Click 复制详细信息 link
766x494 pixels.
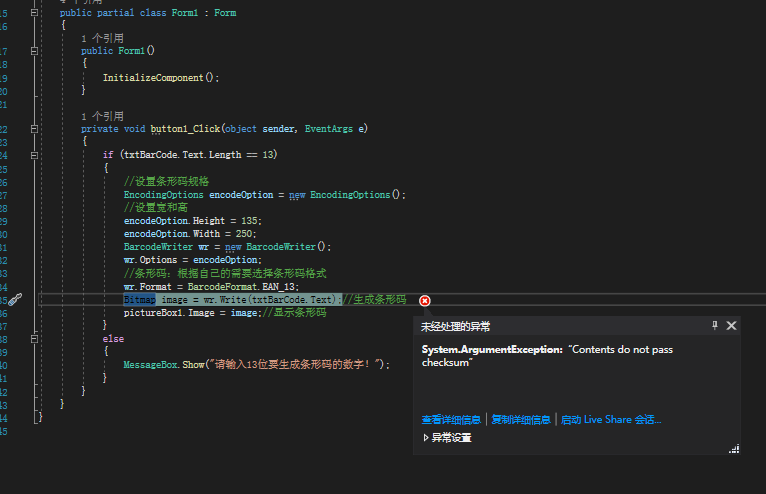point(521,420)
